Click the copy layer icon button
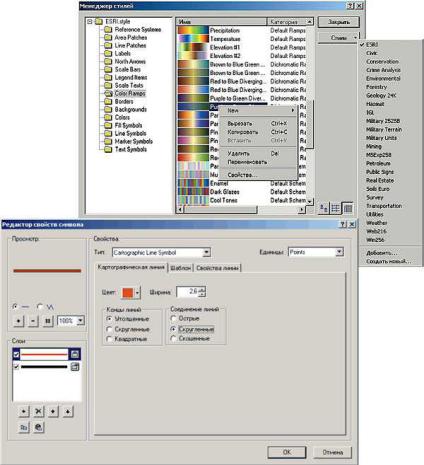424x465 pixels. click(23, 427)
